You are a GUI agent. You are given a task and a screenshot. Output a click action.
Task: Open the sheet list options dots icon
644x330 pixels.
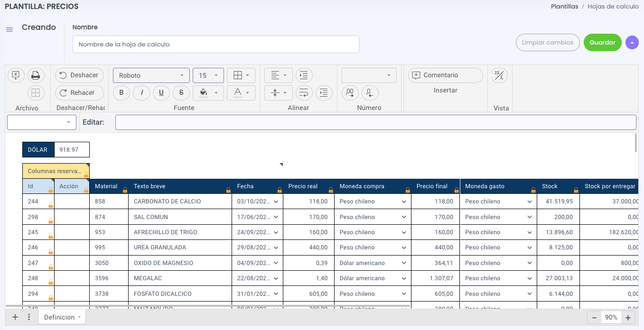(x=29, y=317)
